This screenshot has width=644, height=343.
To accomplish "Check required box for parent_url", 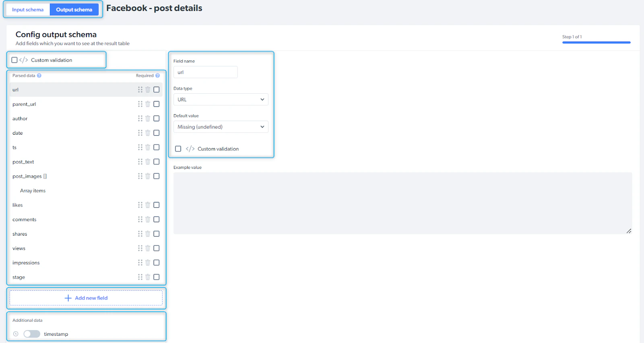I will coord(157,104).
